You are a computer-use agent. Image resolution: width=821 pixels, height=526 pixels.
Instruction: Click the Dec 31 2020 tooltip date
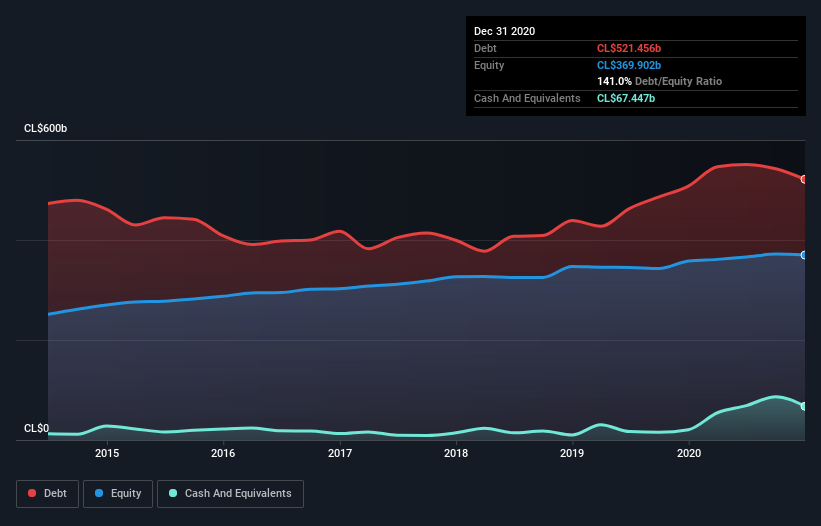coord(505,31)
